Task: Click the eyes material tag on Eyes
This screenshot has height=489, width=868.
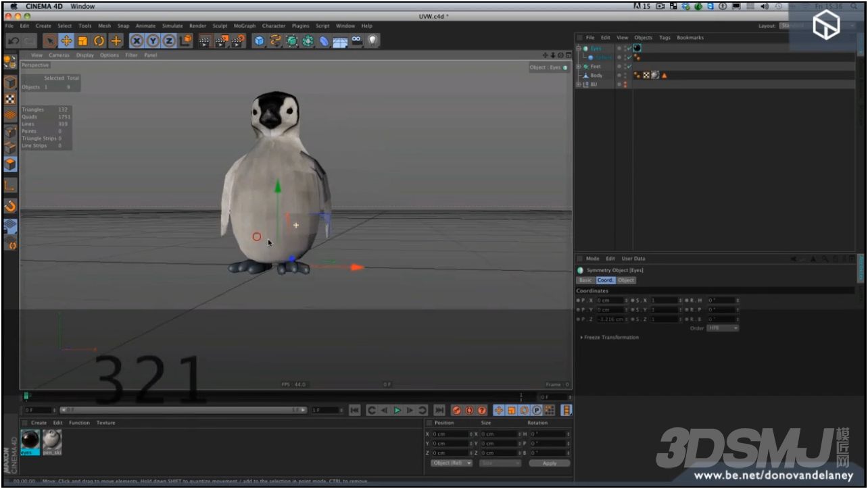Action: 637,49
